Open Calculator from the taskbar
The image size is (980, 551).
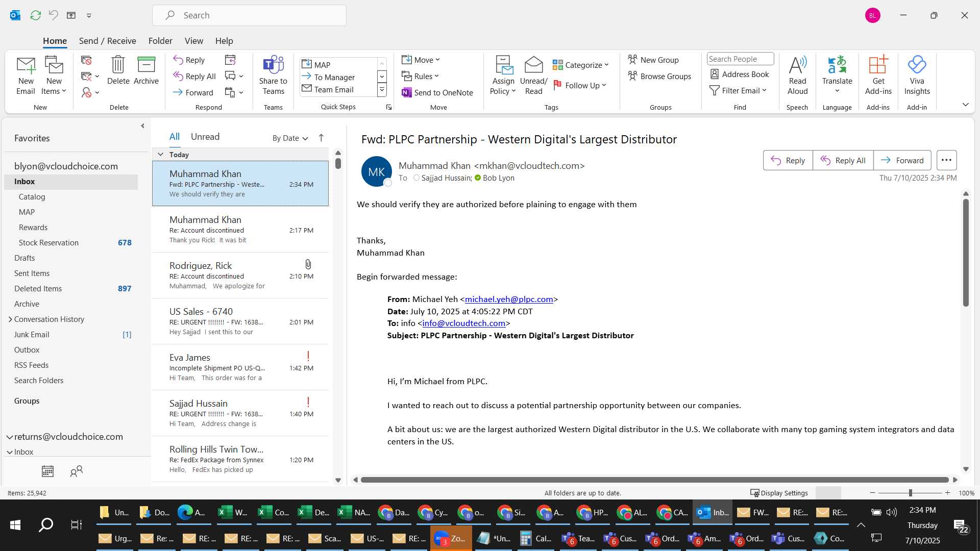point(535,538)
